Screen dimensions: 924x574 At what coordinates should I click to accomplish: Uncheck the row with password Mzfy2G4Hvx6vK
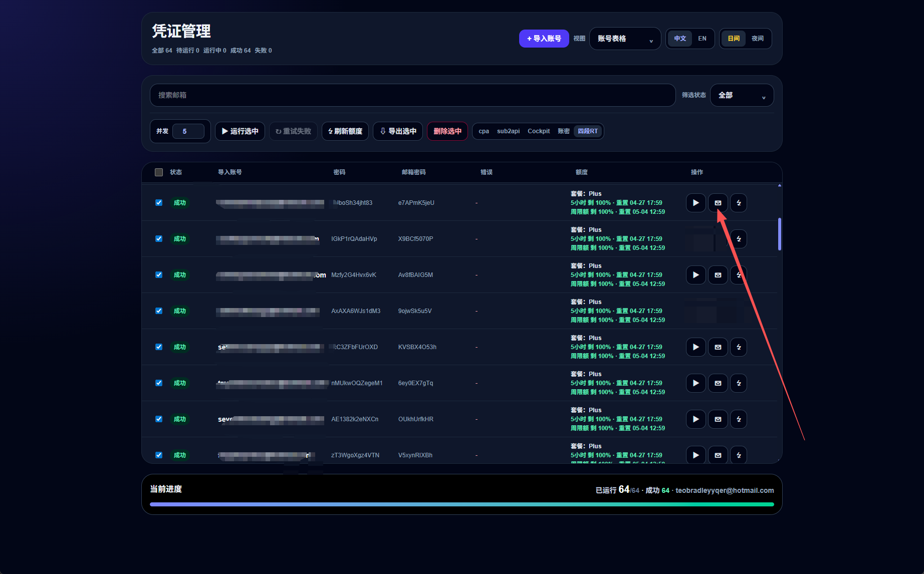(159, 275)
